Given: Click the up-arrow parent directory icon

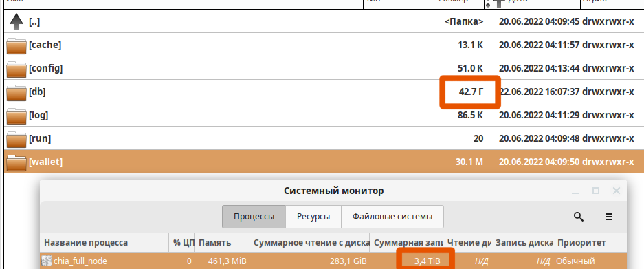Looking at the screenshot, I should click(16, 21).
